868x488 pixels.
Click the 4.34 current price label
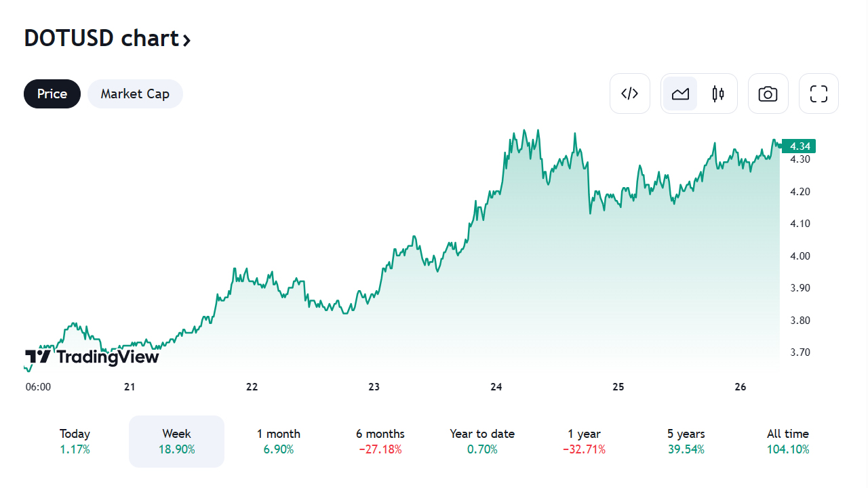coord(799,146)
